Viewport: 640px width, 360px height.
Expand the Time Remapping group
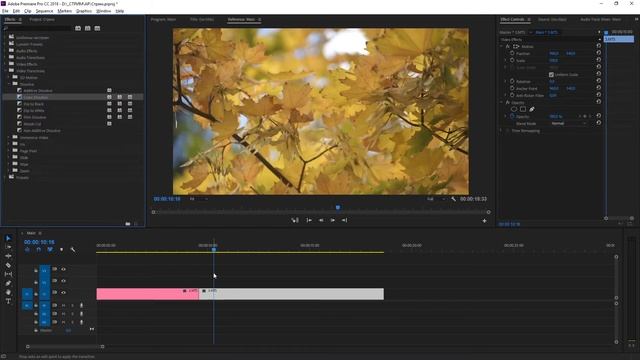tap(502, 131)
